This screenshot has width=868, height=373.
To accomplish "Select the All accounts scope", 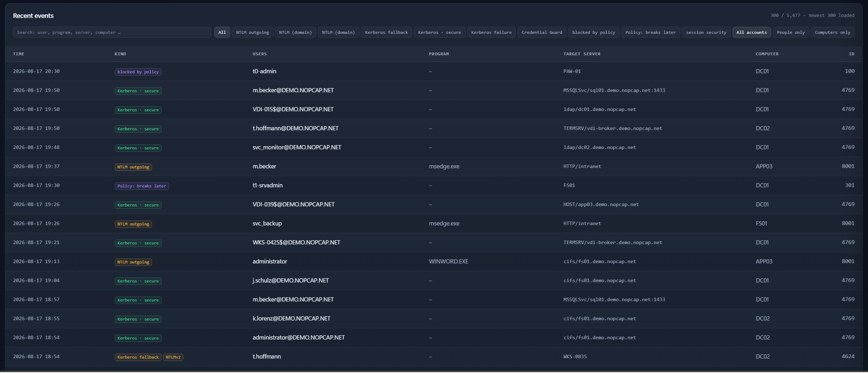I will point(752,32).
